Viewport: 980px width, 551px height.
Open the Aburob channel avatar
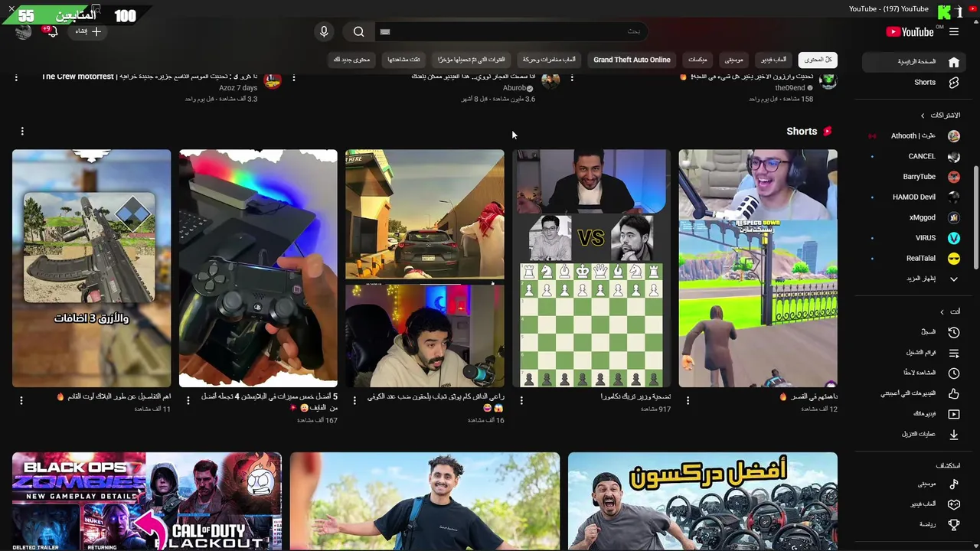pyautogui.click(x=550, y=80)
